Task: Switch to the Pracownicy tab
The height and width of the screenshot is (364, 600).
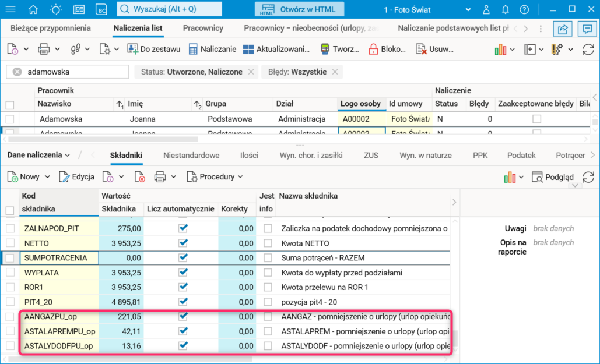Action: coord(203,28)
